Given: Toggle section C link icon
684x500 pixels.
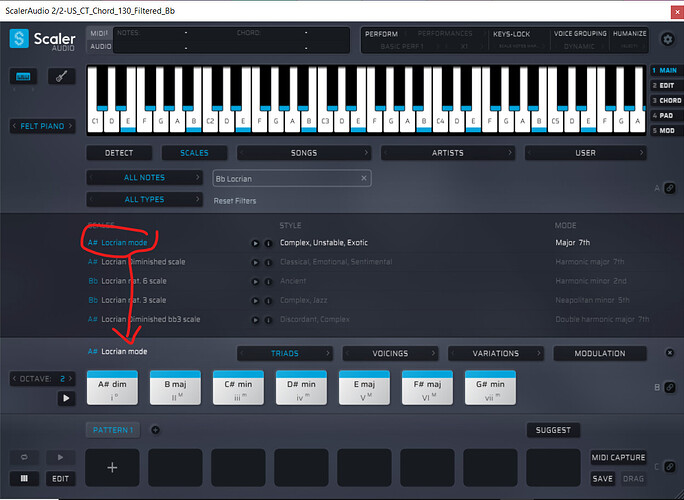Looking at the screenshot, I should point(670,466).
